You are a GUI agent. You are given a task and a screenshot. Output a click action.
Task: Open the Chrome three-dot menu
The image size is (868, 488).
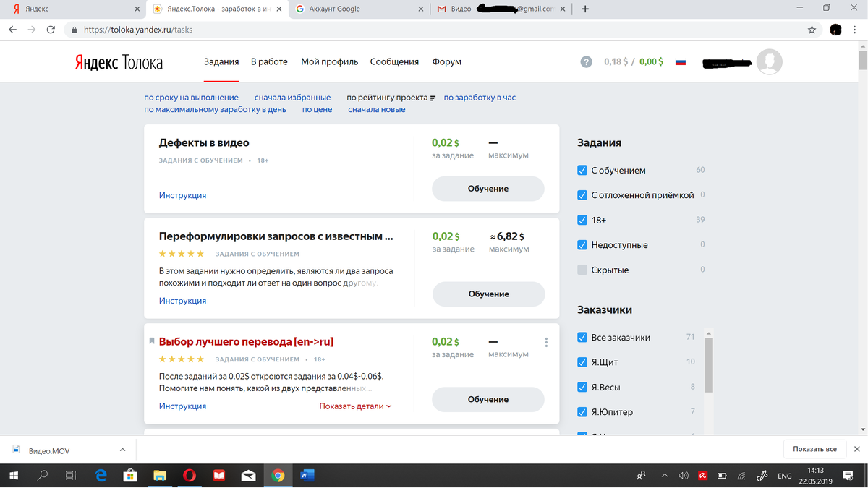point(856,30)
